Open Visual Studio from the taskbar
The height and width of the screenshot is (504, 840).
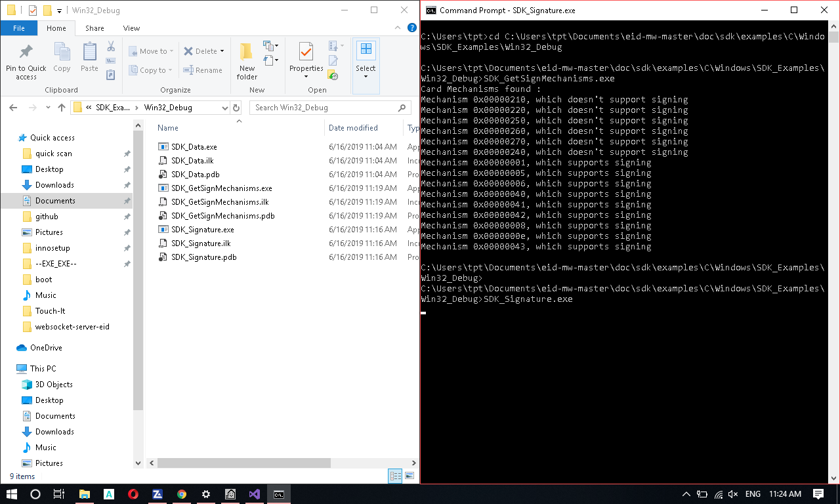255,494
